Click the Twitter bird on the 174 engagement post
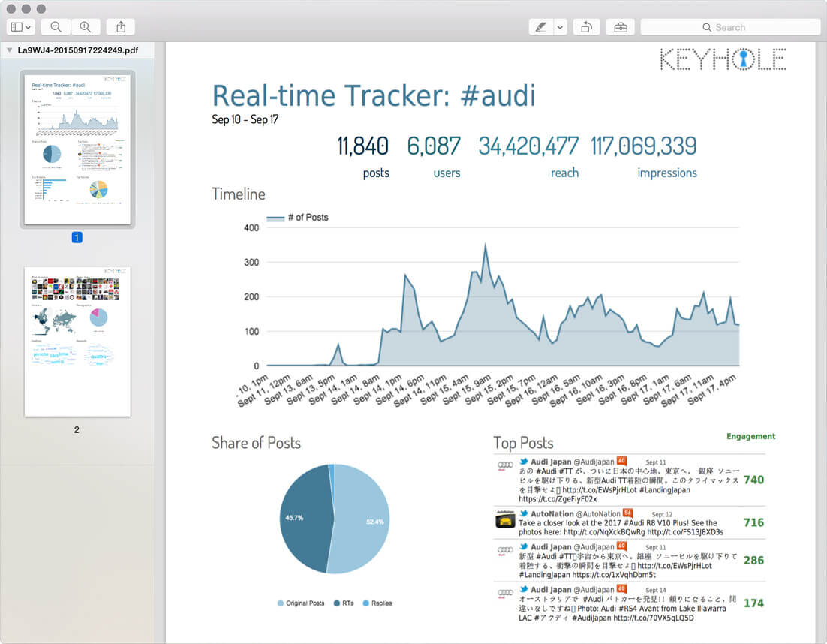 pos(524,589)
